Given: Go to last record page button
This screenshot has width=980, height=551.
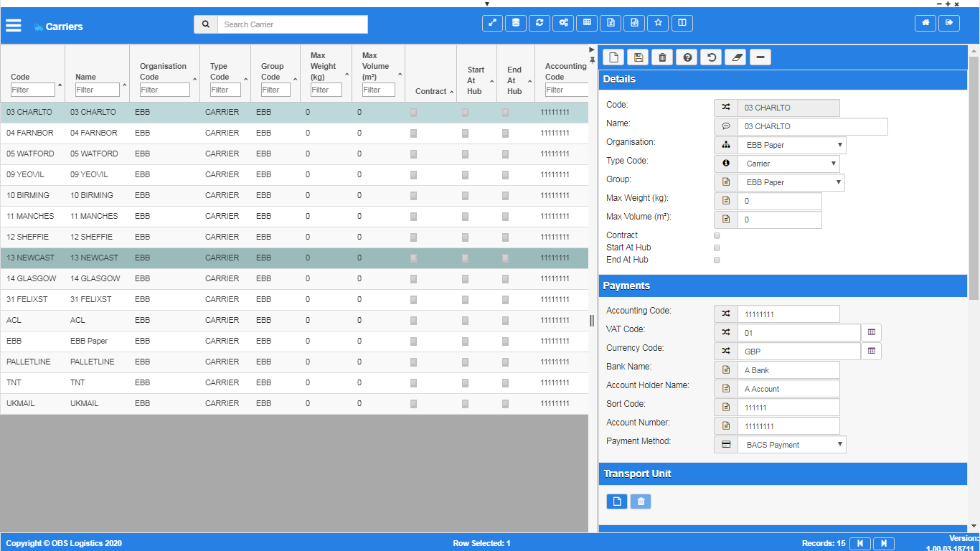Looking at the screenshot, I should pyautogui.click(x=884, y=543).
